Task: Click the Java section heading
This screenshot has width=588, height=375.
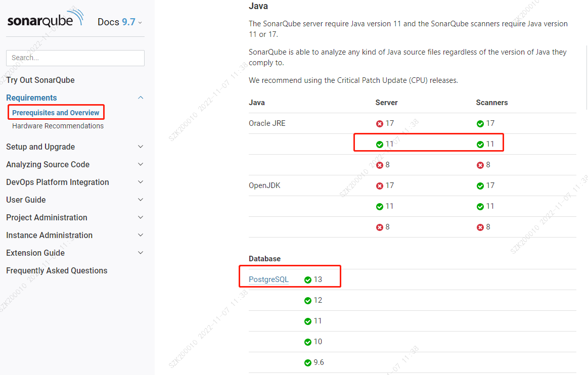Action: point(258,6)
